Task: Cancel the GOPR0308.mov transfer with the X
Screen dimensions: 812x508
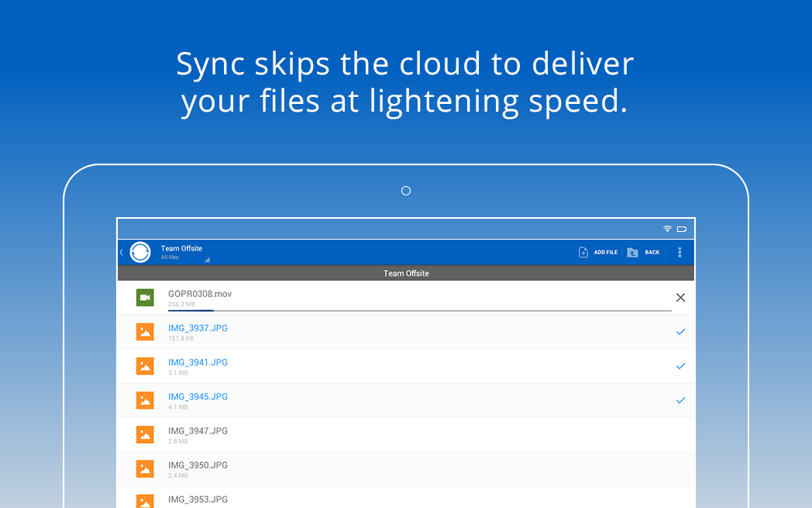Action: tap(680, 297)
